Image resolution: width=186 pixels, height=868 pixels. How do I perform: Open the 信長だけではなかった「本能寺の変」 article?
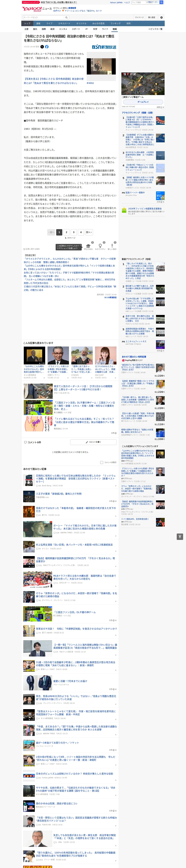coord(76,510)
